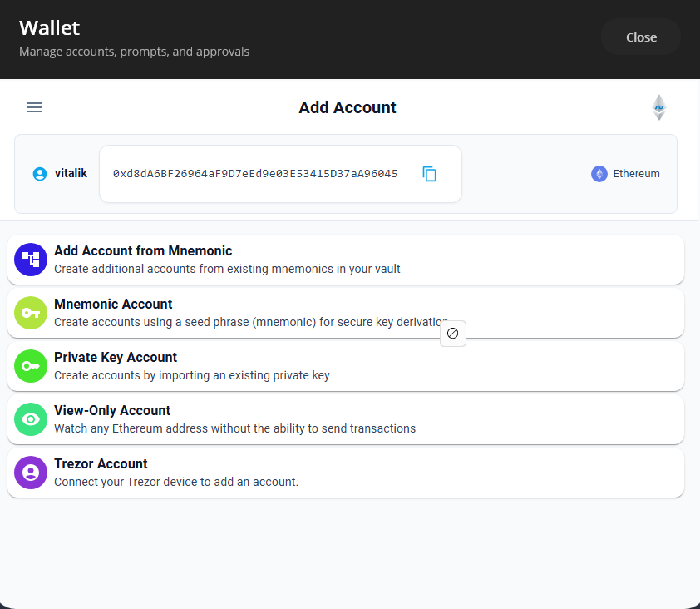Open the hamburger navigation menu
The width and height of the screenshot is (700, 609).
[x=33, y=106]
